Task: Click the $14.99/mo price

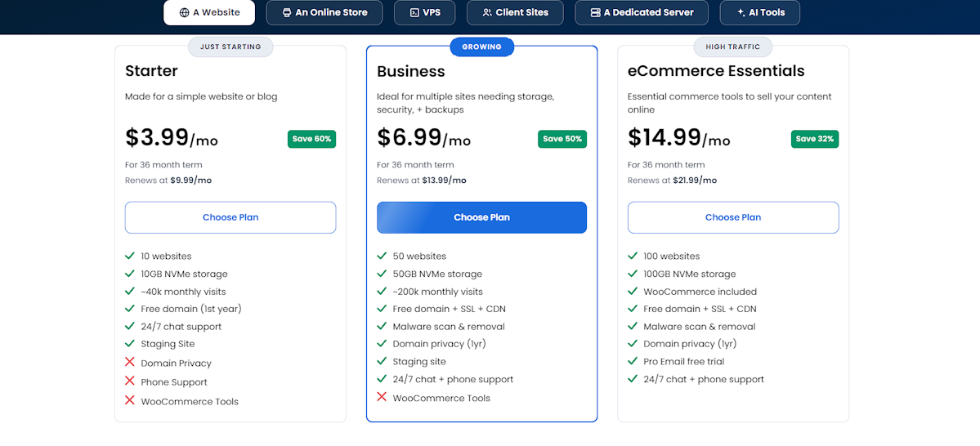Action: pos(678,138)
